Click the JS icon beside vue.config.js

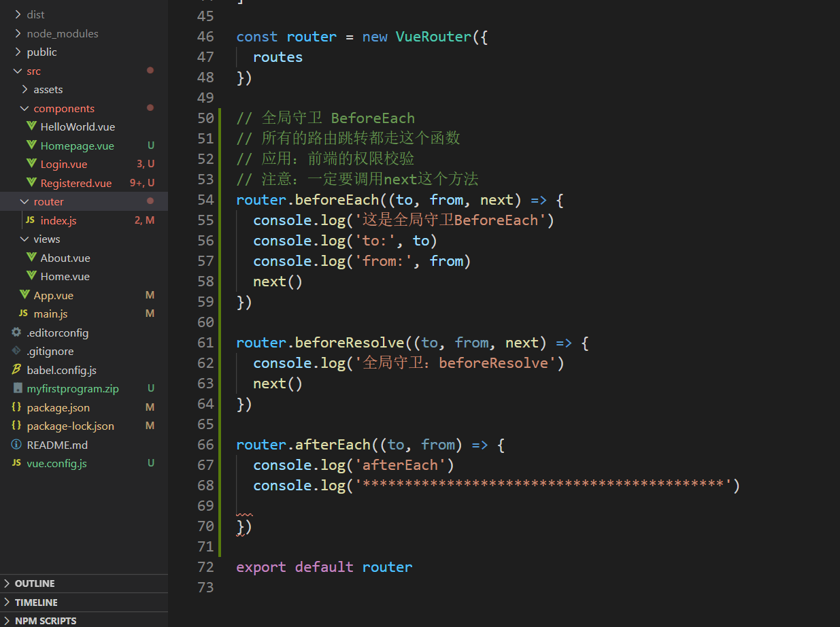tap(16, 463)
